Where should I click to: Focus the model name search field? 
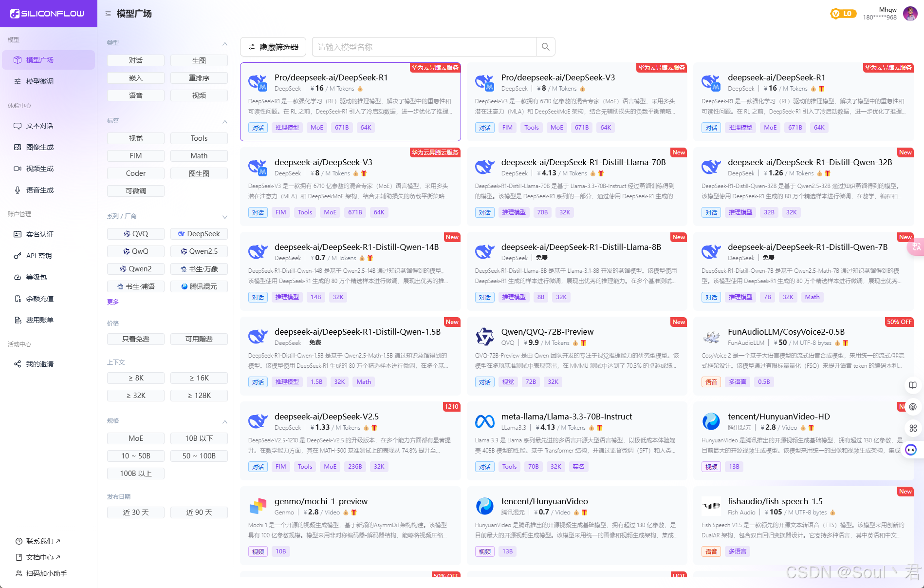[424, 47]
